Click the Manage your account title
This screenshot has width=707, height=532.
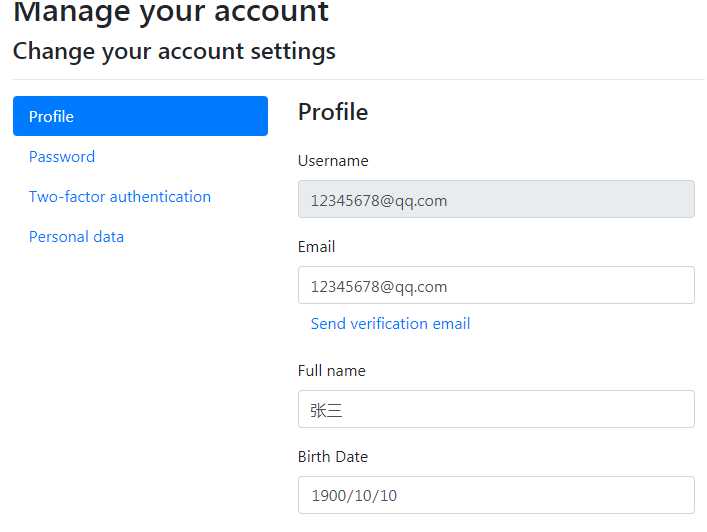point(171,13)
